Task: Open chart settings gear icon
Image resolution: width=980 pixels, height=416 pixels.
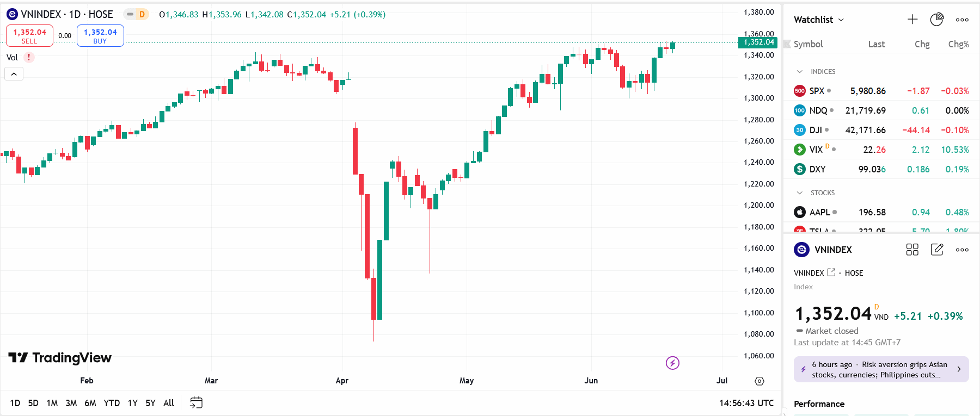Action: point(759,381)
